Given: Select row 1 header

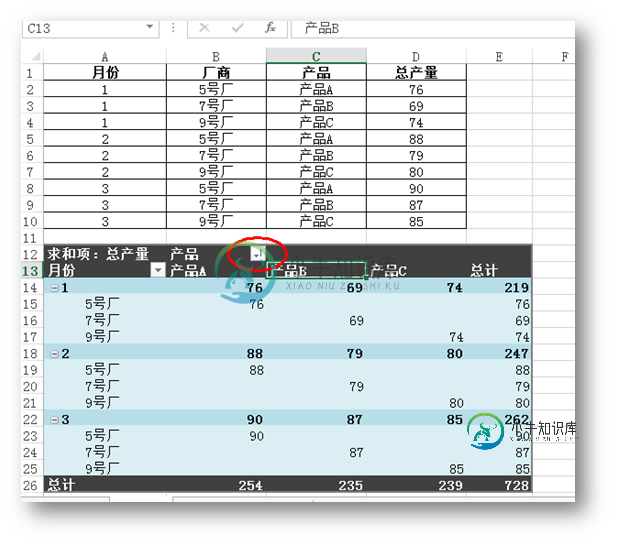Looking at the screenshot, I should [x=30, y=73].
